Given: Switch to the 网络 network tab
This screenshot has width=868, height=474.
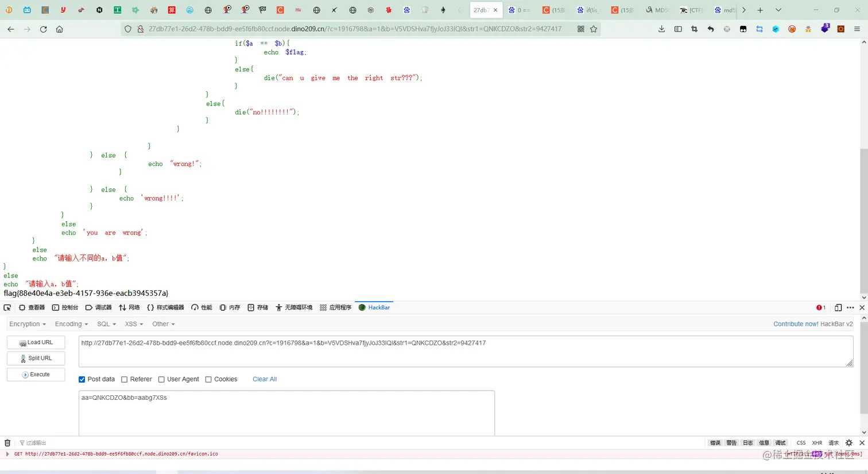Looking at the screenshot, I should point(129,307).
